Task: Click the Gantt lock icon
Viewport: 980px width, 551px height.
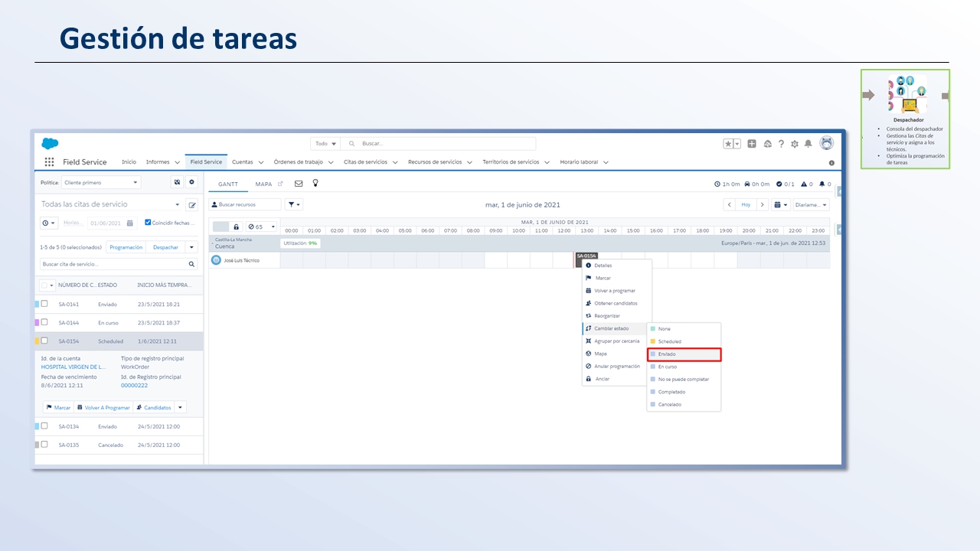Action: pyautogui.click(x=236, y=227)
